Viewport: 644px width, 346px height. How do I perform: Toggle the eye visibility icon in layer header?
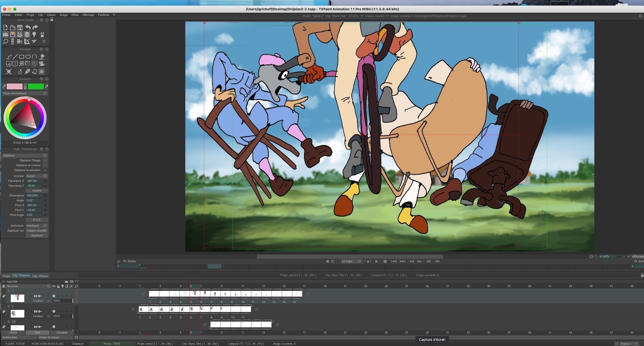[54, 286]
